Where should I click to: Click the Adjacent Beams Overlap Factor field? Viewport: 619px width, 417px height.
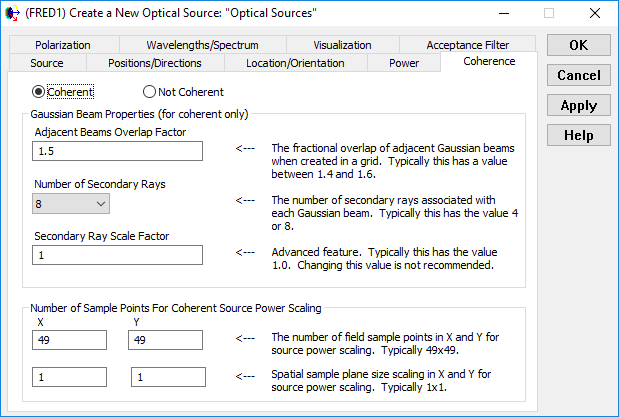117,151
